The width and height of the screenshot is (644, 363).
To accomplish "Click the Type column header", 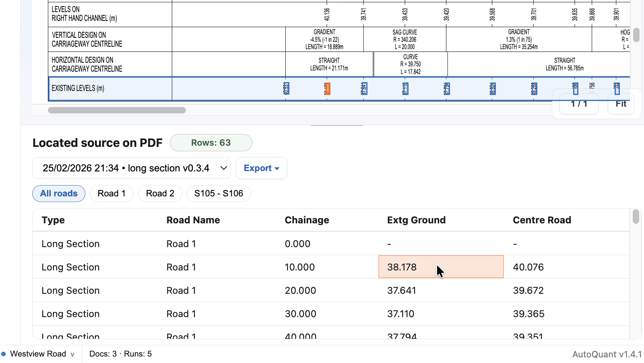I will coord(53,220).
